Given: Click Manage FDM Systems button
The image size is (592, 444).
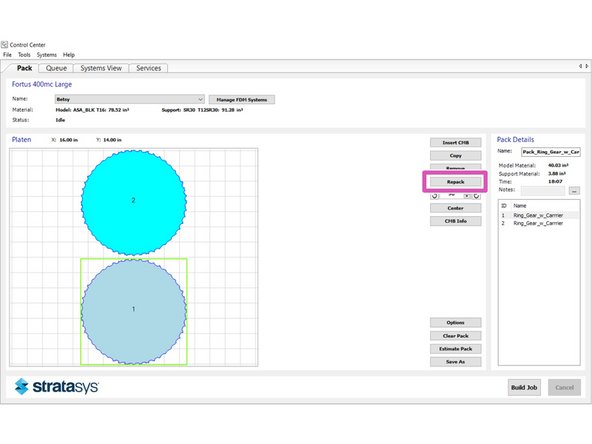Looking at the screenshot, I should click(x=242, y=100).
